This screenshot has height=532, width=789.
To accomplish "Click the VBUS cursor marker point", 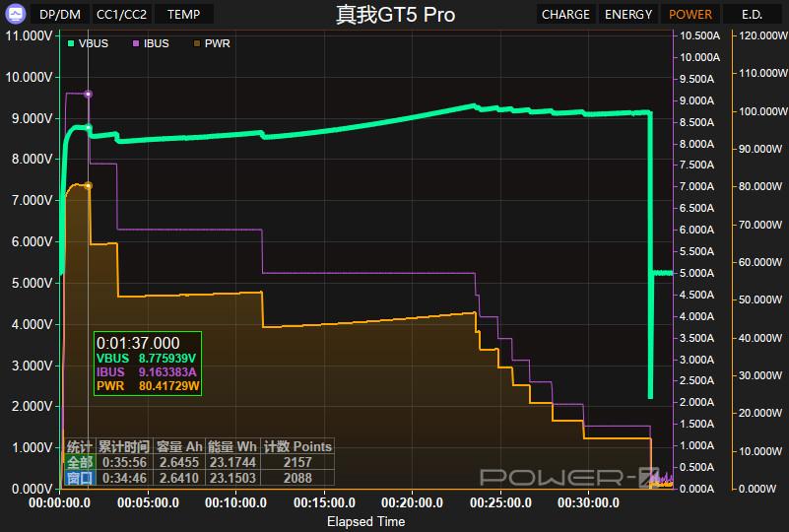I will tap(88, 127).
